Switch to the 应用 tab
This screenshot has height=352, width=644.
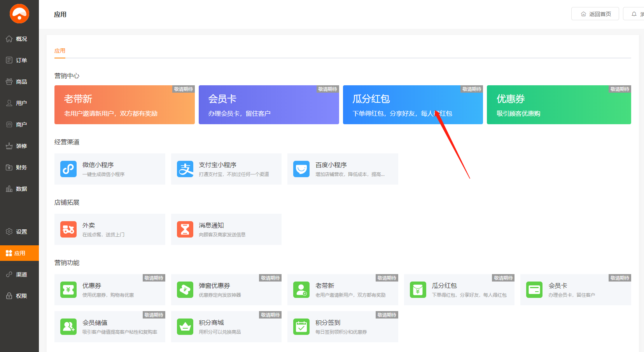coord(60,51)
